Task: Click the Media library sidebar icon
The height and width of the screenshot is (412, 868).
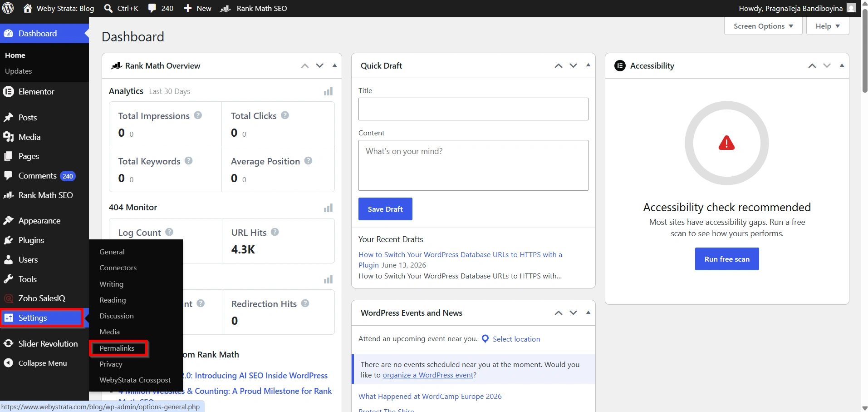Action: (x=8, y=137)
